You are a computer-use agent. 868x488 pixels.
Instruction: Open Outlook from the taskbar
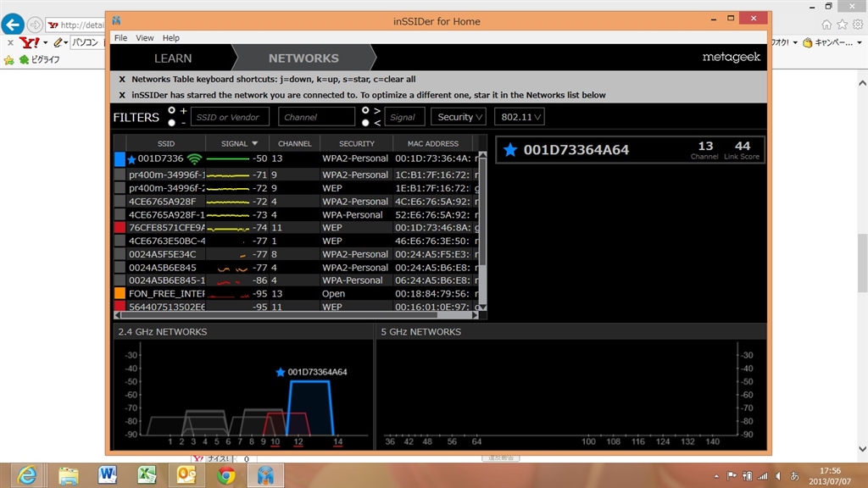pyautogui.click(x=186, y=475)
